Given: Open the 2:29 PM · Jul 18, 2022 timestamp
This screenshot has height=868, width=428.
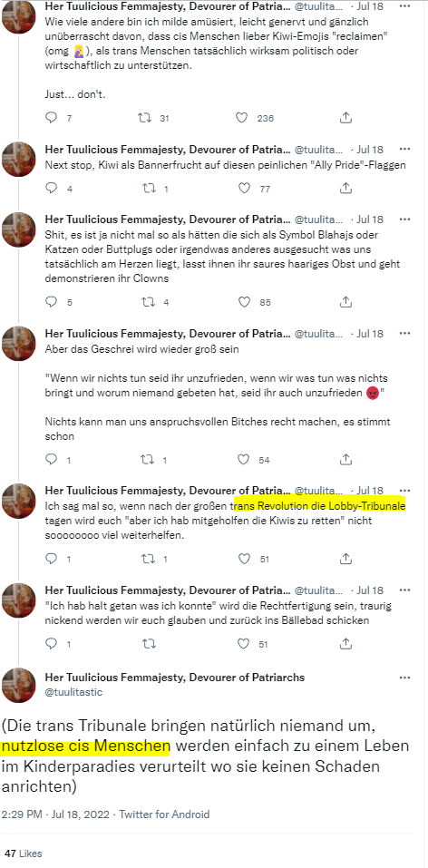Looking at the screenshot, I should click(56, 814).
